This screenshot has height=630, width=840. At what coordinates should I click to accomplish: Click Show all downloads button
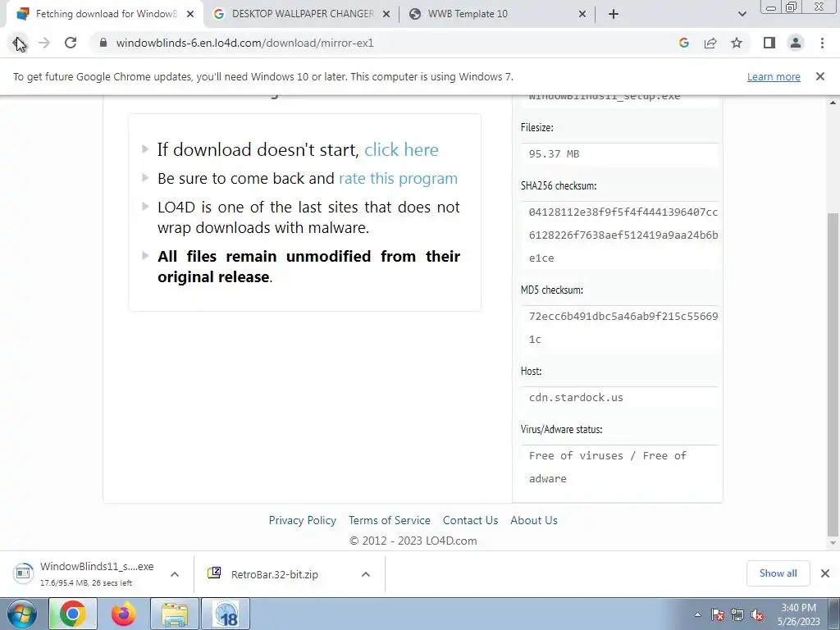(778, 573)
